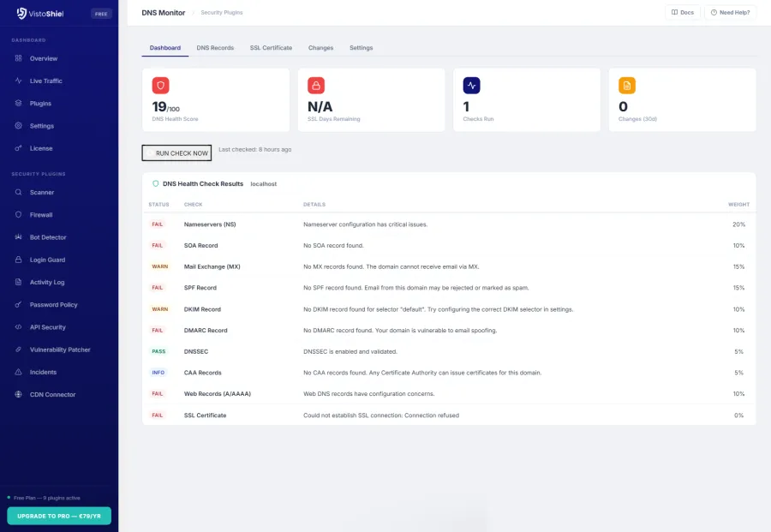This screenshot has height=532, width=771.
Task: Open the Docs page
Action: [683, 12]
